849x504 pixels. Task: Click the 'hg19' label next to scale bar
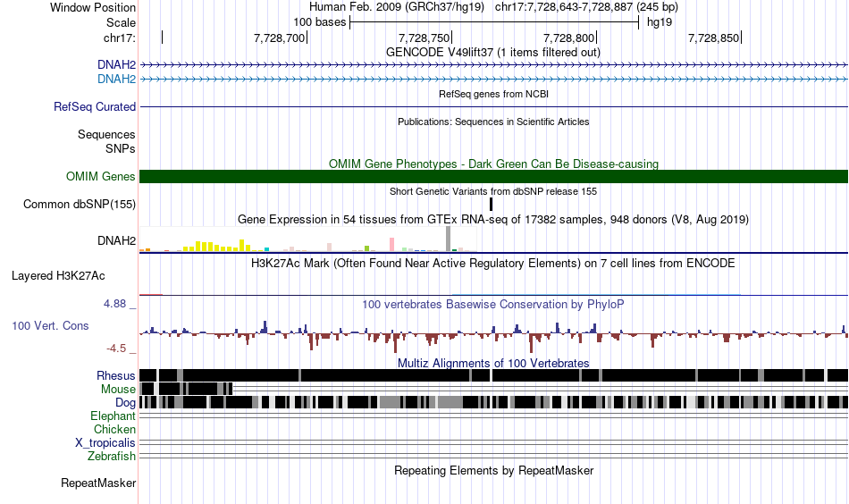point(660,22)
